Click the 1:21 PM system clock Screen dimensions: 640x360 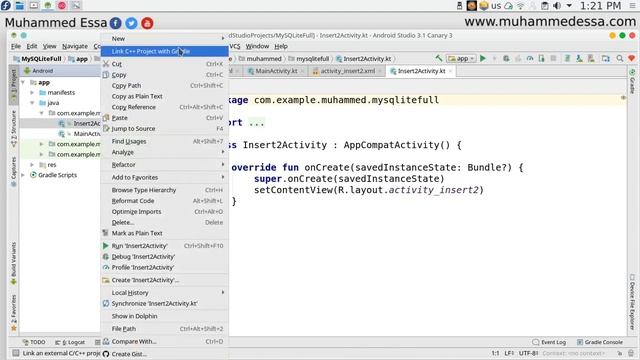coord(600,6)
